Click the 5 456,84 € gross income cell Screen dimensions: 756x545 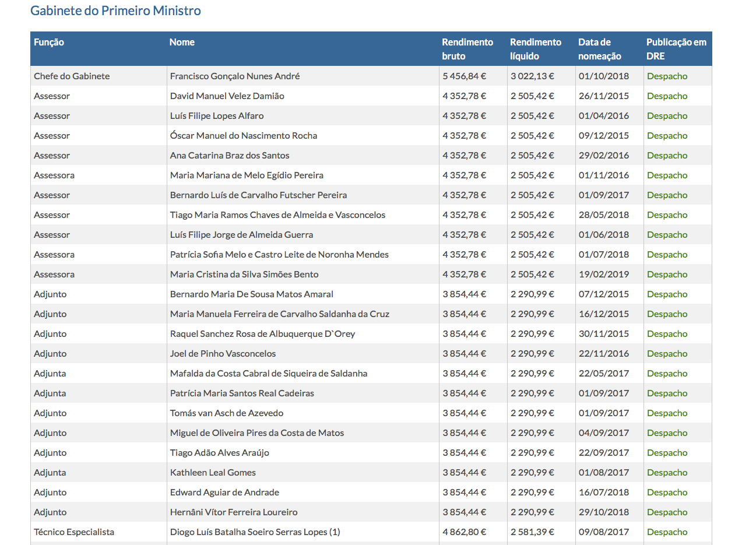(x=464, y=76)
